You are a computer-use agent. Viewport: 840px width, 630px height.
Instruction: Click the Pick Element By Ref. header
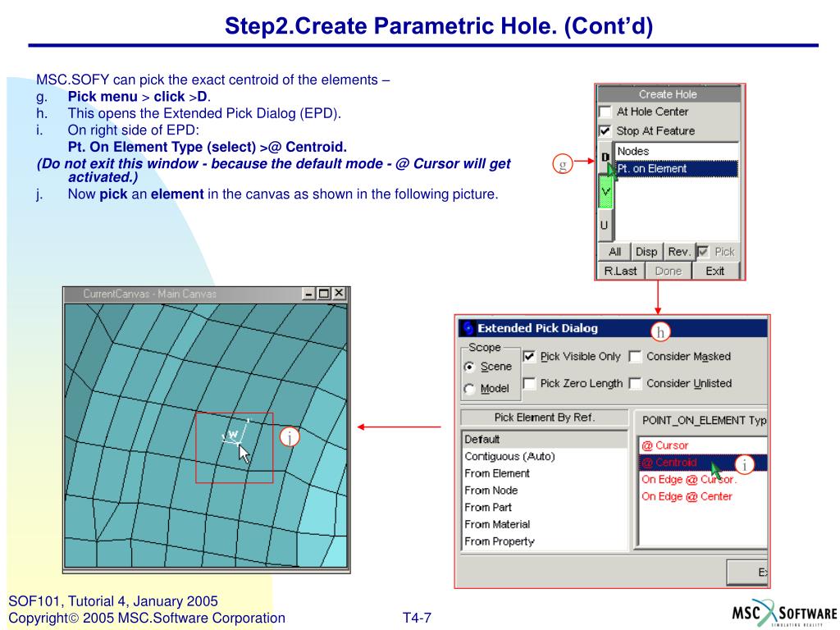(545, 418)
